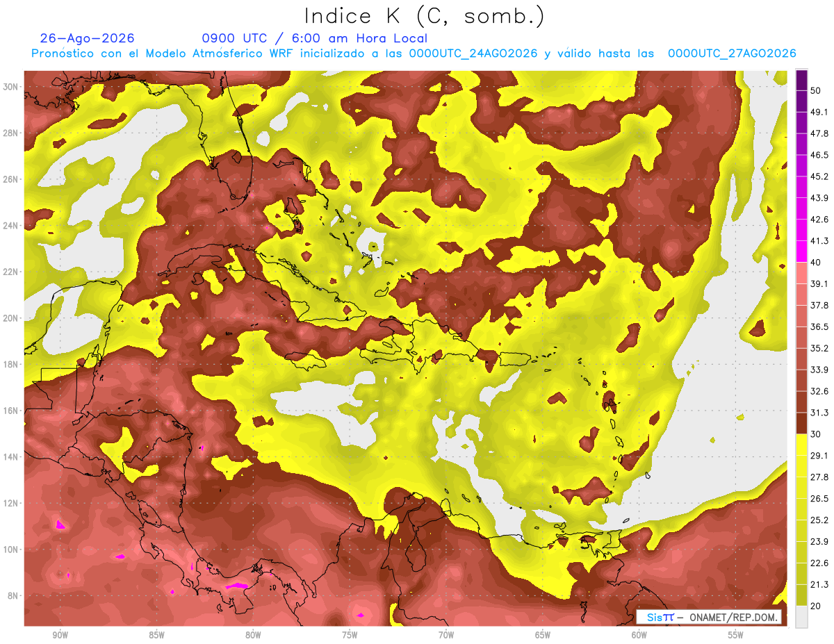Click the latitude axis label '16N'

(x=12, y=411)
